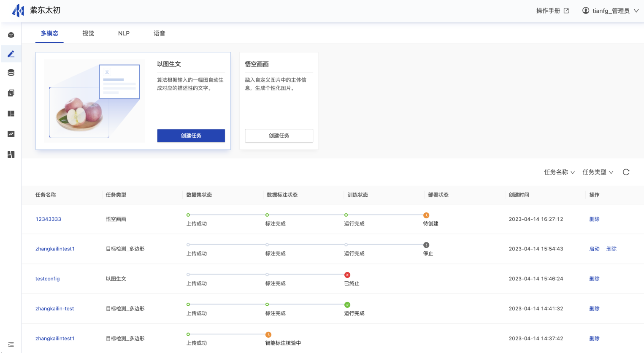Click the 训练状态 column header
Viewport: 644px width, 353px height.
(x=358, y=195)
